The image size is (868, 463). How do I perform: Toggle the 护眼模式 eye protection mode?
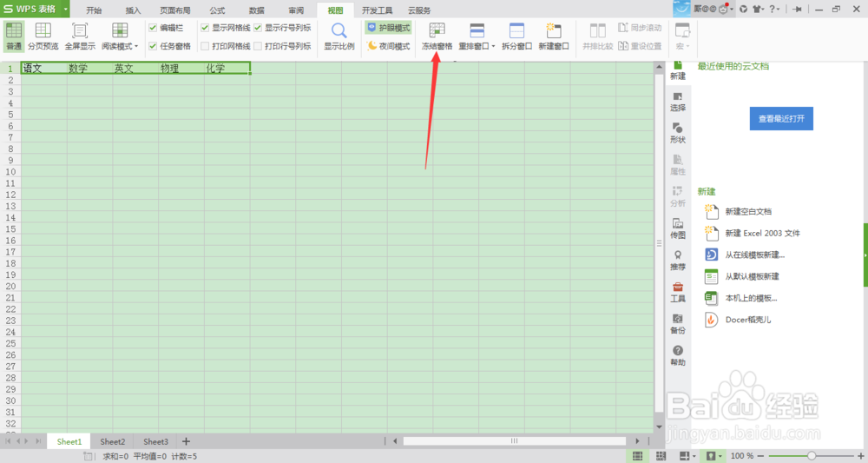click(x=388, y=28)
